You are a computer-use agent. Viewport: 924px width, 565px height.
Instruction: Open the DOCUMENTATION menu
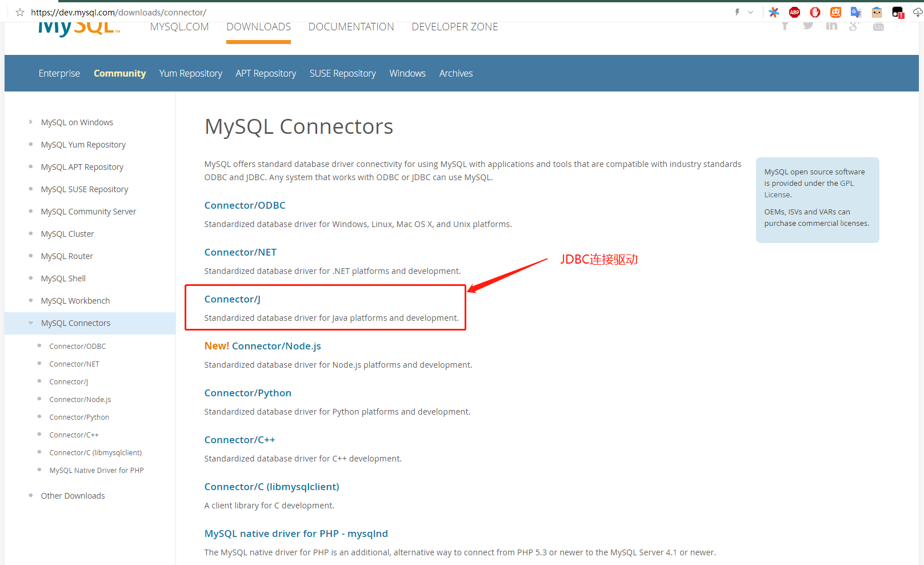(351, 26)
